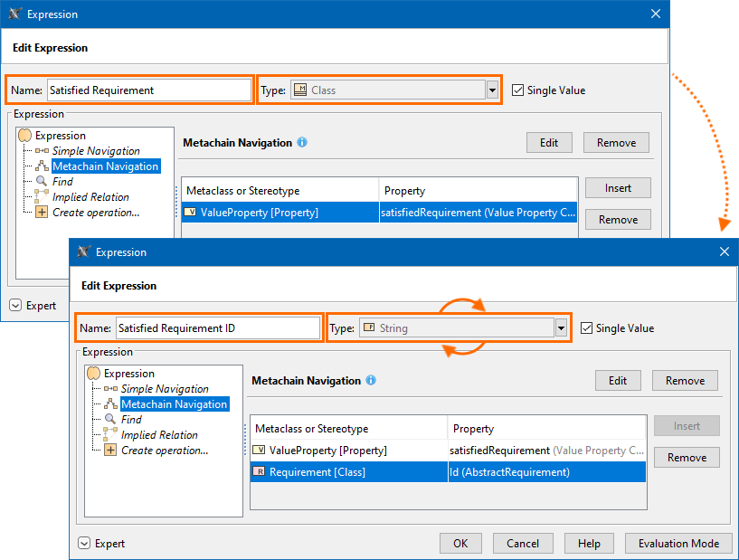This screenshot has width=739, height=560.
Task: Open the String type dropdown arrow
Action: pos(562,328)
